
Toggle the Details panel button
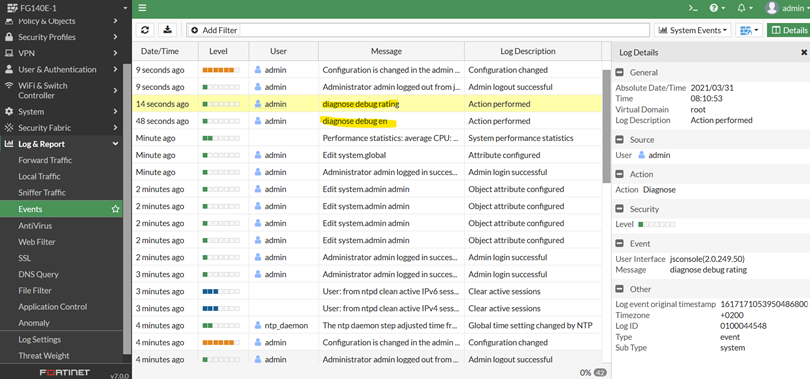(x=788, y=30)
